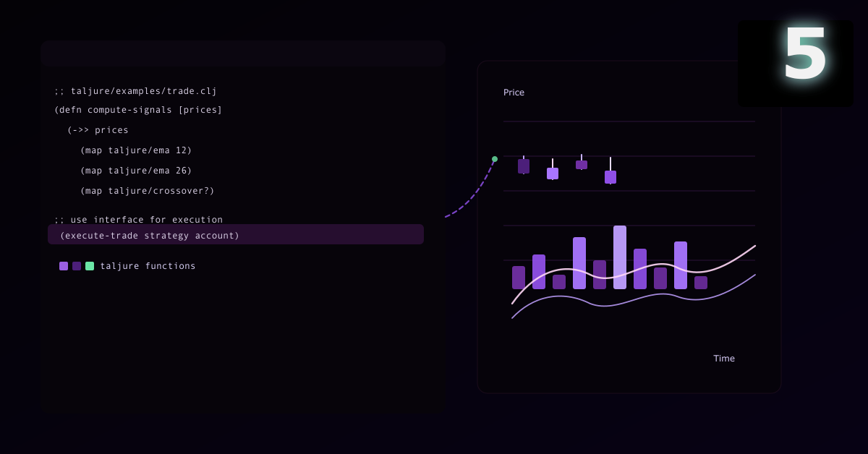Click the Time axis label
The width and height of the screenshot is (868, 454).
(x=723, y=359)
